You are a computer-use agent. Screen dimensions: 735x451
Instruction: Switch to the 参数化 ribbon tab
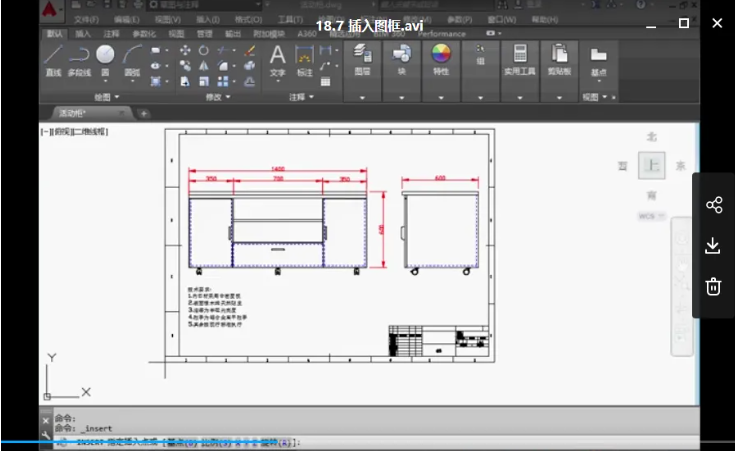point(144,34)
